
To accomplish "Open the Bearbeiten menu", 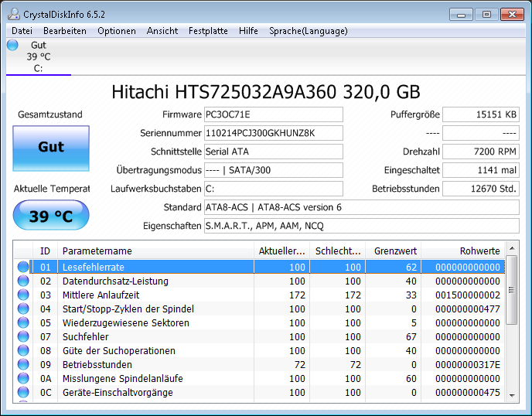I will (x=65, y=31).
